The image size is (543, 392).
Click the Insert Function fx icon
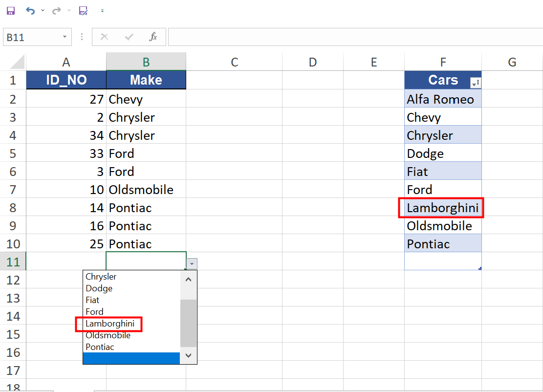pos(153,37)
